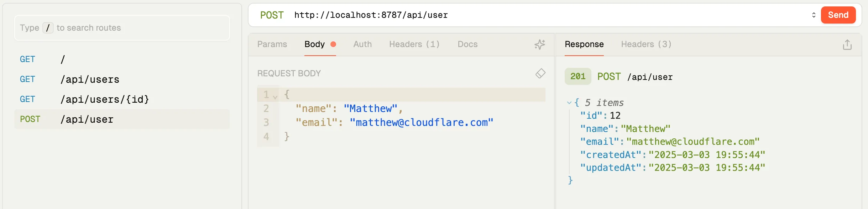Image resolution: width=868 pixels, height=209 pixels.
Task: Click the orange Body modified indicator dot
Action: pos(333,44)
